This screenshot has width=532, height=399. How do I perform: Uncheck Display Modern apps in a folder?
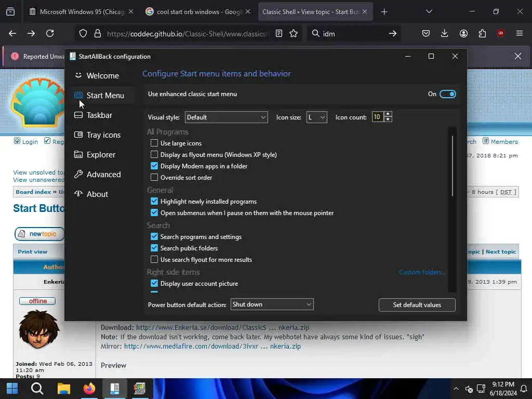(x=154, y=166)
